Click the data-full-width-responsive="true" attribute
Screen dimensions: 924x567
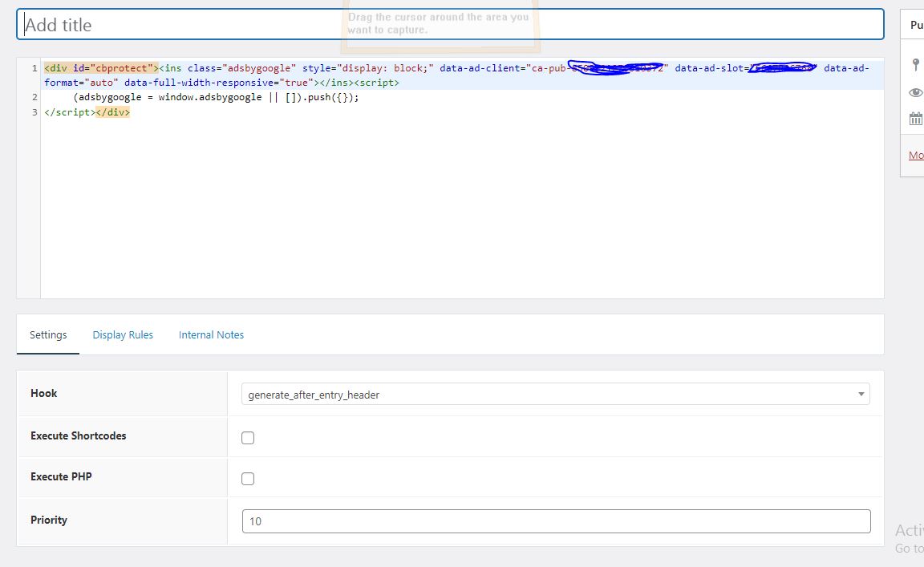click(x=219, y=83)
